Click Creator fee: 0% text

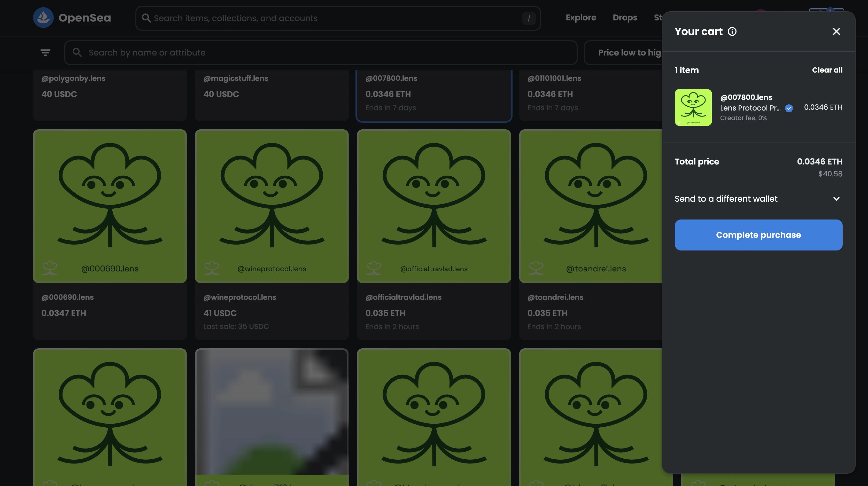[x=743, y=118]
